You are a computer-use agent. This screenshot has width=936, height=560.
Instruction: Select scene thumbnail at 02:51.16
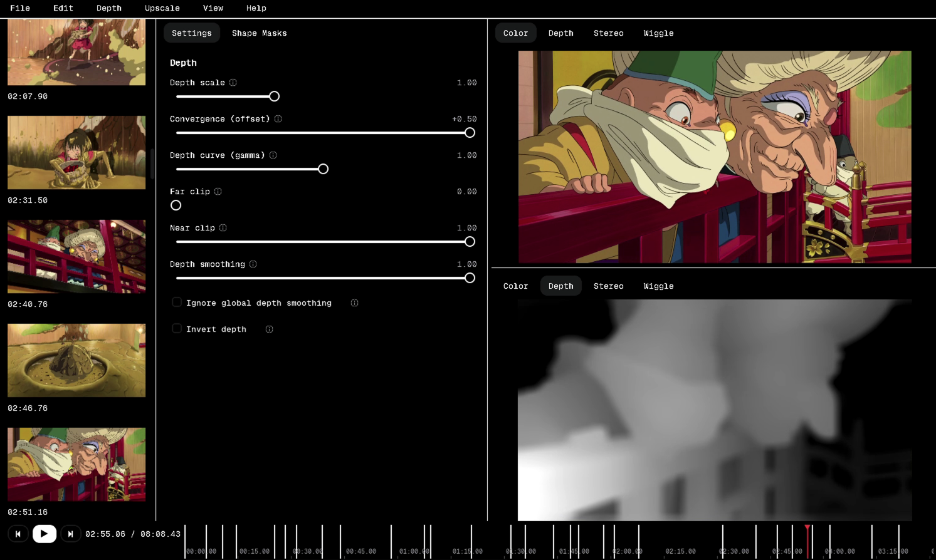(76, 464)
